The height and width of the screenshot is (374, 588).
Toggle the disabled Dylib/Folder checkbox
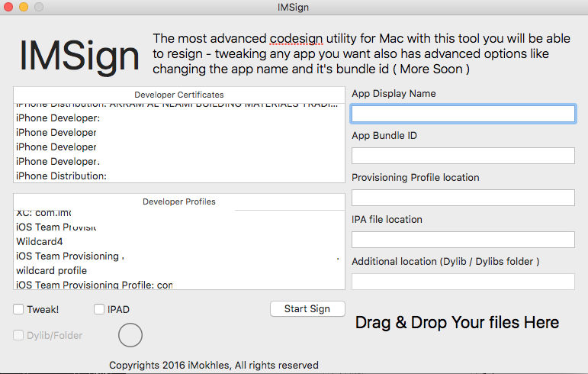[x=18, y=335]
